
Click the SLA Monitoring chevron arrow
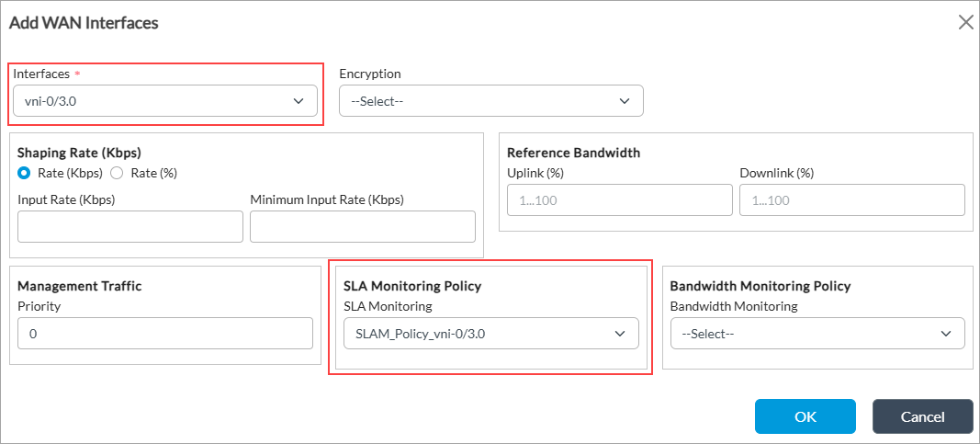click(x=620, y=334)
